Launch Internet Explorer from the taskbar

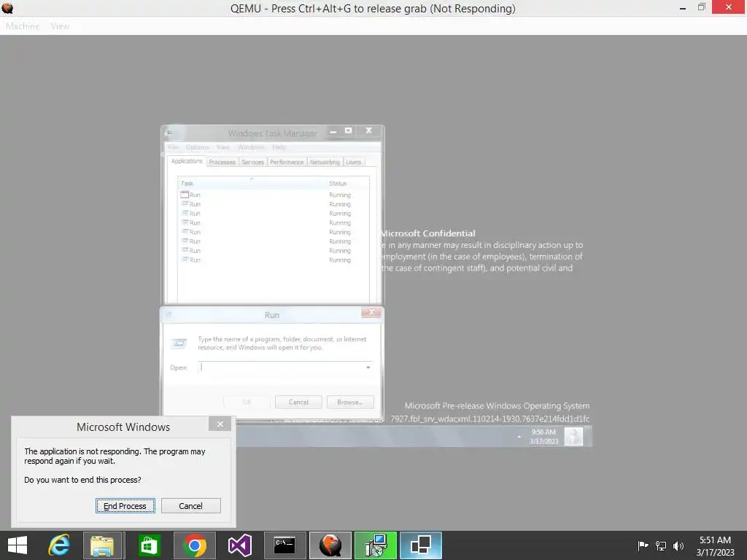59,545
